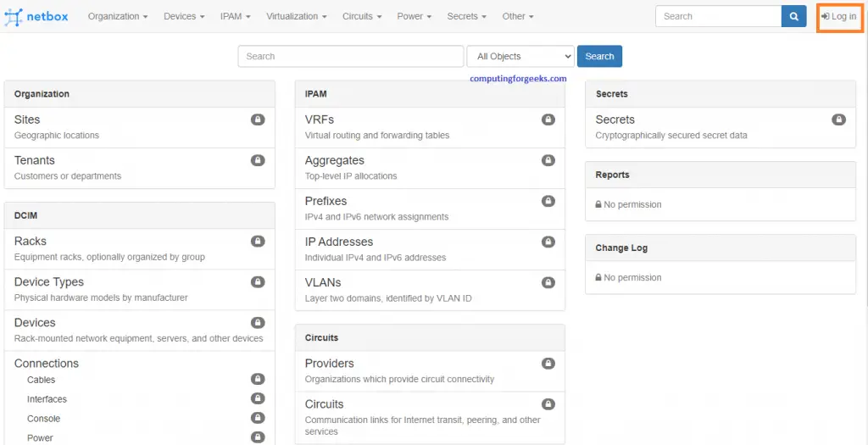Click the lock icon beside Prefixes
The height and width of the screenshot is (445, 868).
click(x=548, y=200)
